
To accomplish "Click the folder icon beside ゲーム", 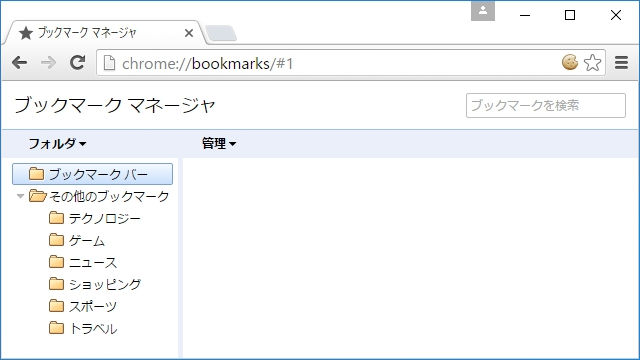I will coord(56,240).
